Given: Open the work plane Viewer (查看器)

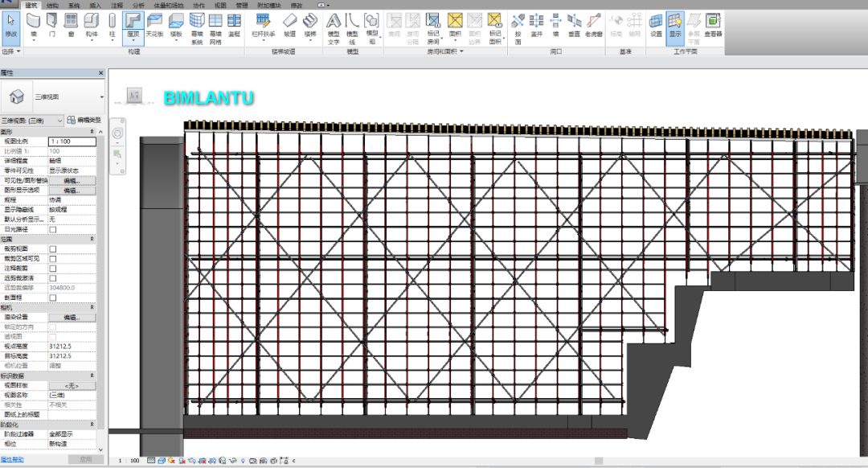Looking at the screenshot, I should point(713,26).
